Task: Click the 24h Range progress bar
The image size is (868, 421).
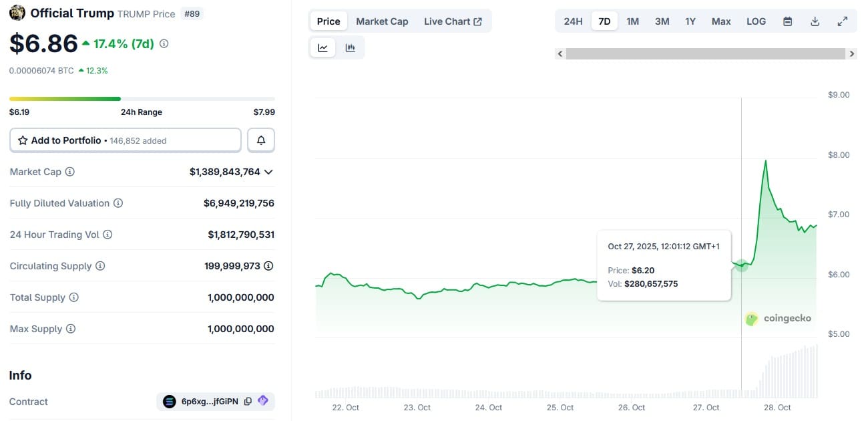Action: point(142,99)
